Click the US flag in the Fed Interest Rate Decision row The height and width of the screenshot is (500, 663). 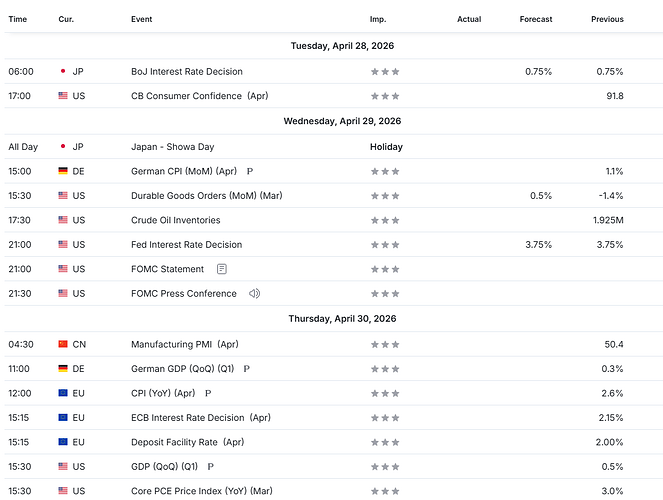click(x=63, y=244)
